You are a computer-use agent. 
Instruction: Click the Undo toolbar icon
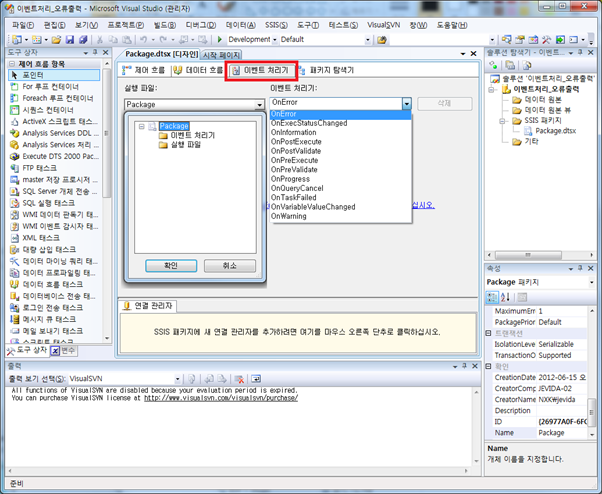click(143, 40)
